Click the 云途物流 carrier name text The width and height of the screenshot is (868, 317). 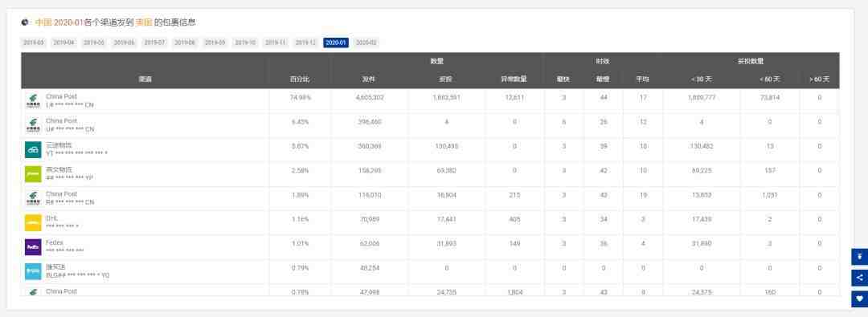(59, 145)
